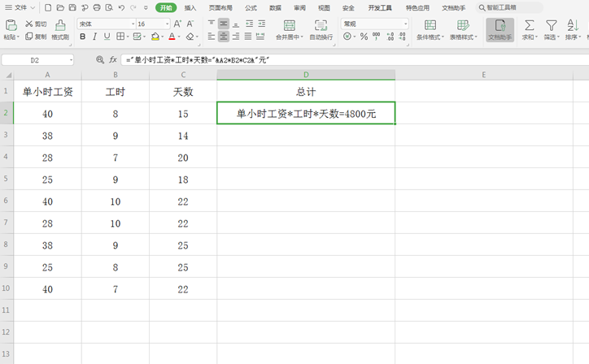589x364 pixels.
Task: Toggle align text left
Action: tap(212, 37)
